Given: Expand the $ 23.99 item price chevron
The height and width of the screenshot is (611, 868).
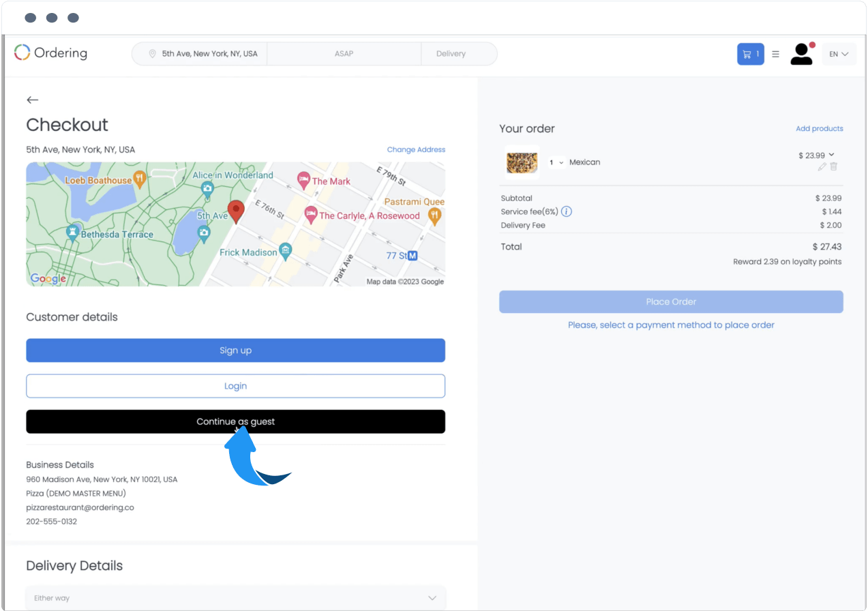Looking at the screenshot, I should pos(831,155).
